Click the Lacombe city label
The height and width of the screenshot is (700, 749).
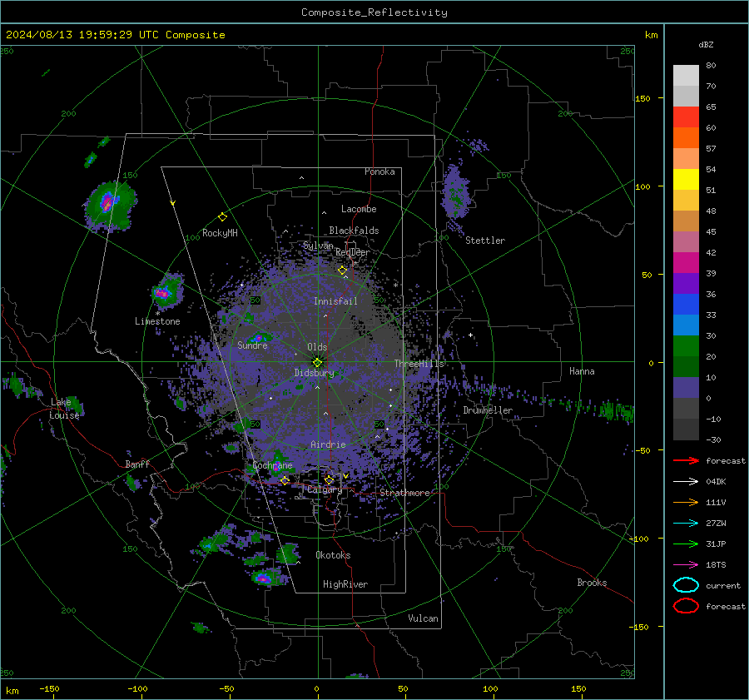pos(359,209)
